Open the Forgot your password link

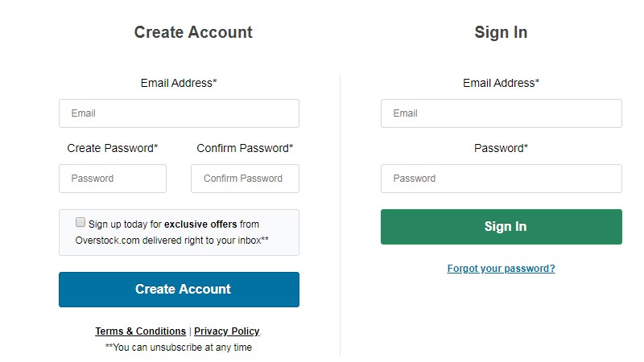501,269
